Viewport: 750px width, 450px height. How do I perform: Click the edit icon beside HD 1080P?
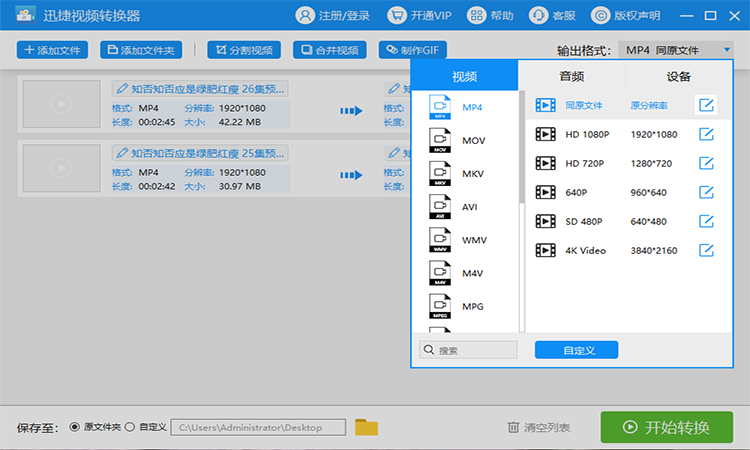(706, 134)
